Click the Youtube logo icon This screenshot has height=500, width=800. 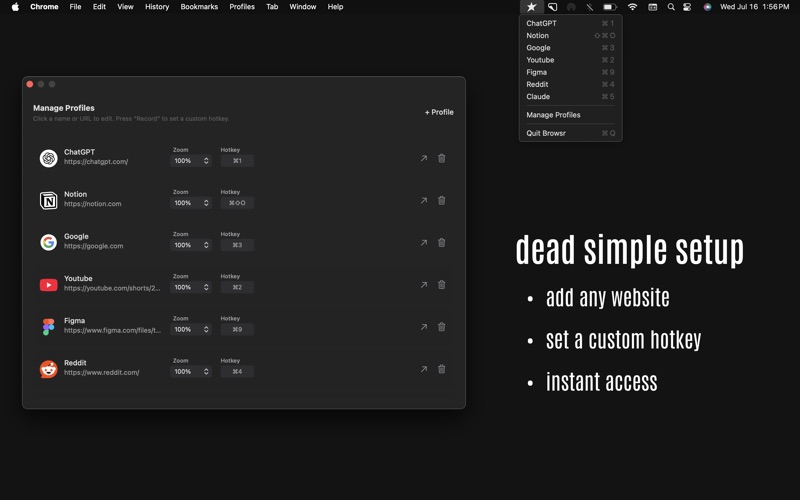click(48, 285)
